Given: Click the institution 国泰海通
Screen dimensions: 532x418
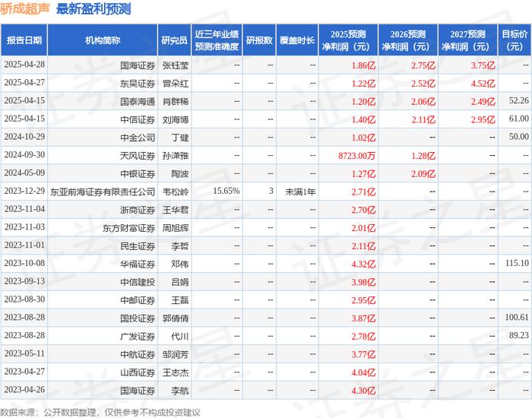Looking at the screenshot, I should (x=138, y=101).
